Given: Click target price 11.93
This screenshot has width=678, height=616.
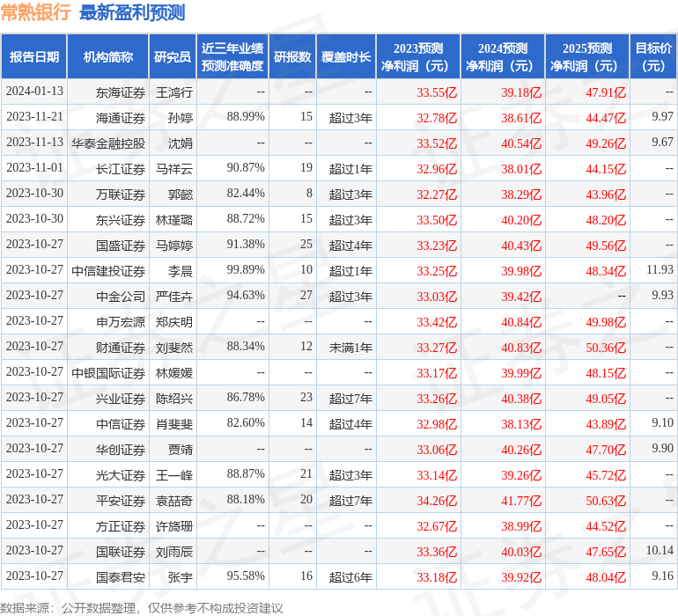Looking at the screenshot, I should tap(660, 270).
